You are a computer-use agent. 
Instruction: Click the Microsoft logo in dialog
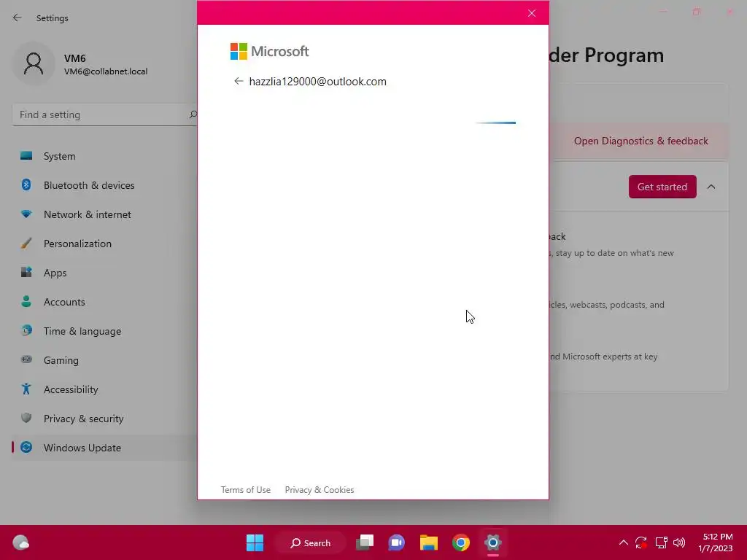point(270,52)
